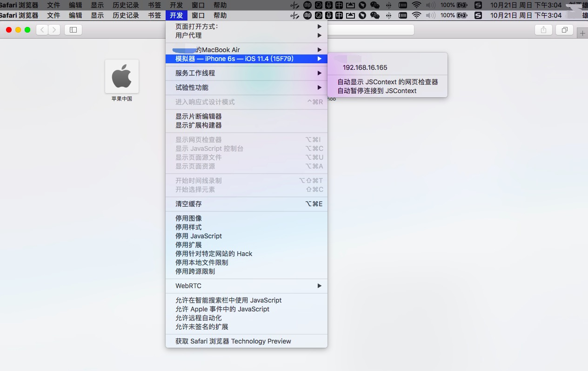Choose 显示扩展构建器
Image resolution: width=588 pixels, height=371 pixels.
click(247, 125)
